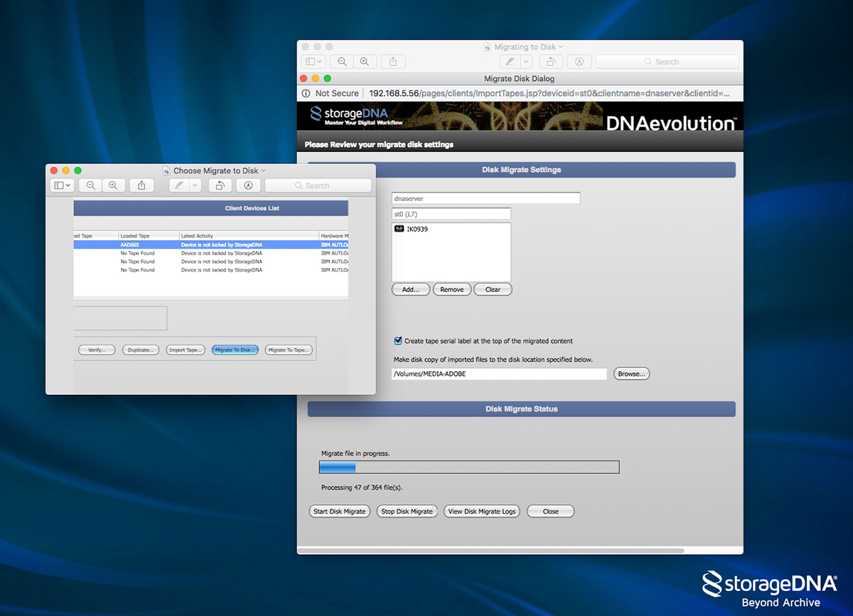Click the tape cartridge icon next to IK0939
The image size is (853, 616).
point(399,229)
